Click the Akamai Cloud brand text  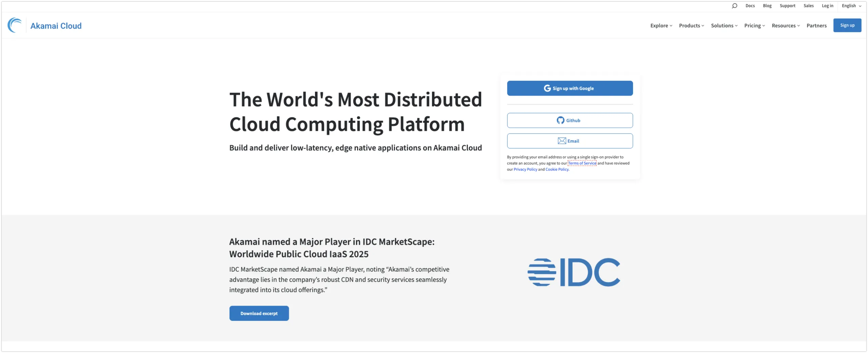point(56,26)
